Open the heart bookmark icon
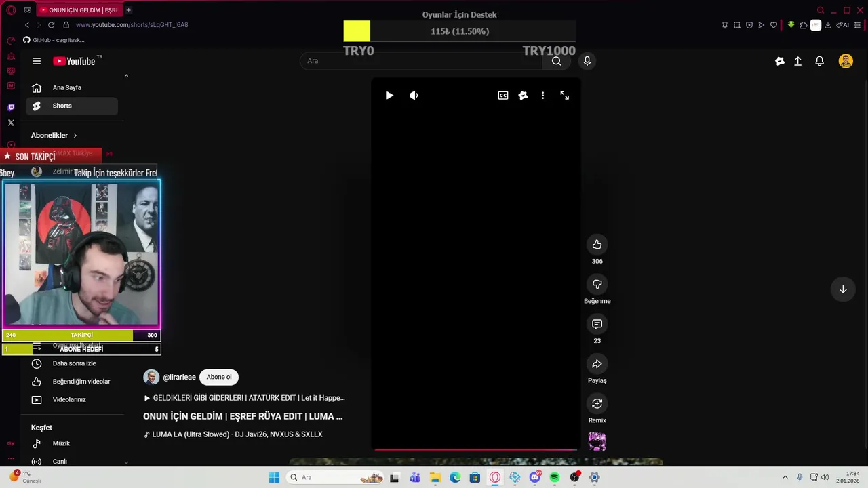 point(774,25)
